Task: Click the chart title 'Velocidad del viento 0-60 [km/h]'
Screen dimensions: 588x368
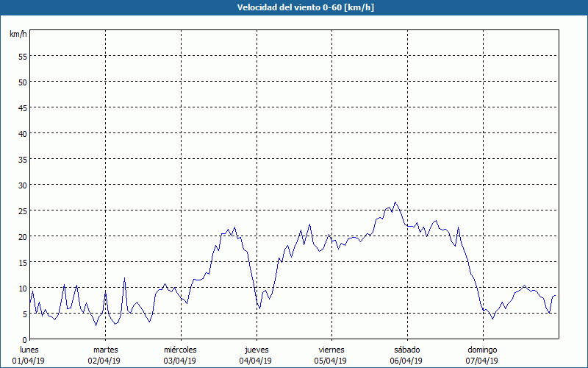Action: [305, 7]
